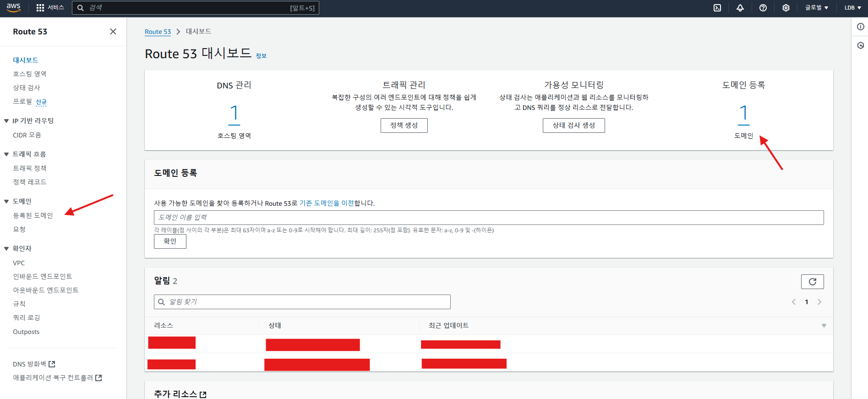Screen dimensions: 868x399
Task: Open CIDR 모음 in the side navigation
Action: (x=27, y=135)
